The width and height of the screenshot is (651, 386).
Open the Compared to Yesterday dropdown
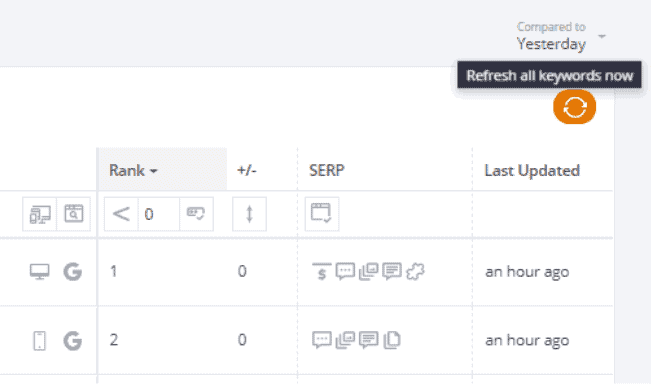561,37
